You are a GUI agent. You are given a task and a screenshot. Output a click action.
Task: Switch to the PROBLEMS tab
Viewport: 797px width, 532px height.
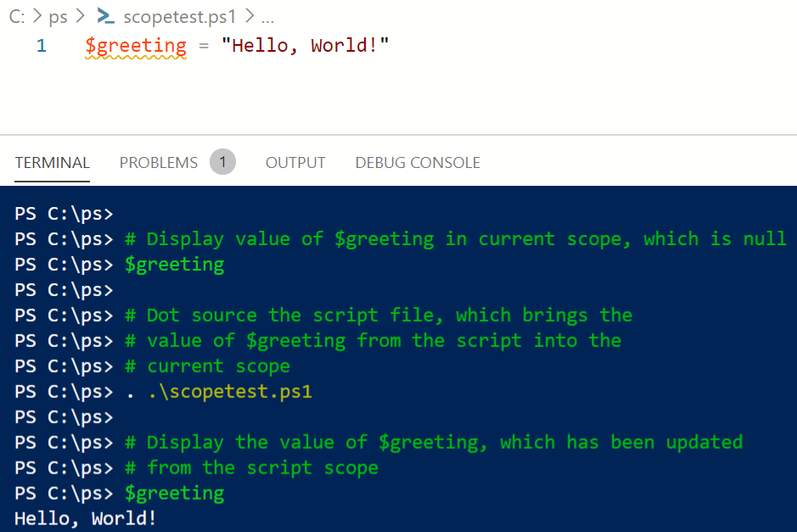click(158, 162)
